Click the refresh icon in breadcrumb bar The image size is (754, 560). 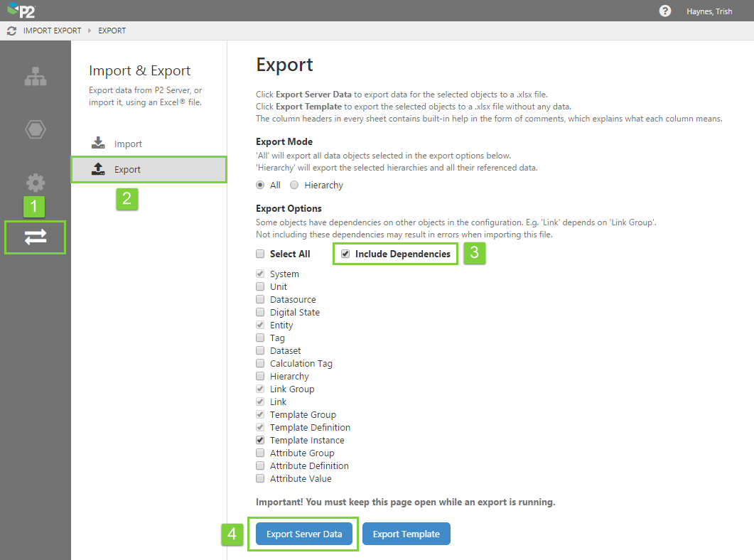click(11, 31)
